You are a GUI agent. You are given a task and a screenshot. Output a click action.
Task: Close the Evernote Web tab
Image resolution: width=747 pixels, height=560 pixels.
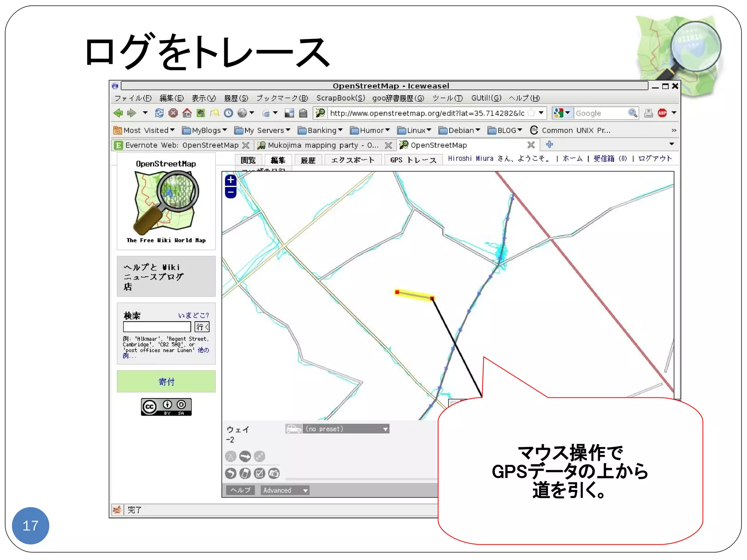point(246,145)
